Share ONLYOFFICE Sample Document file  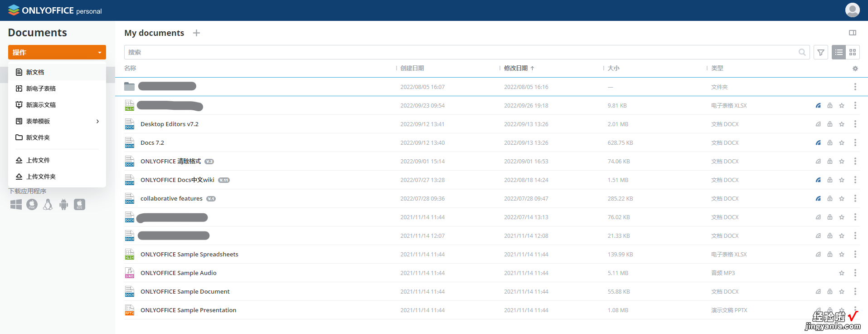pos(818,291)
